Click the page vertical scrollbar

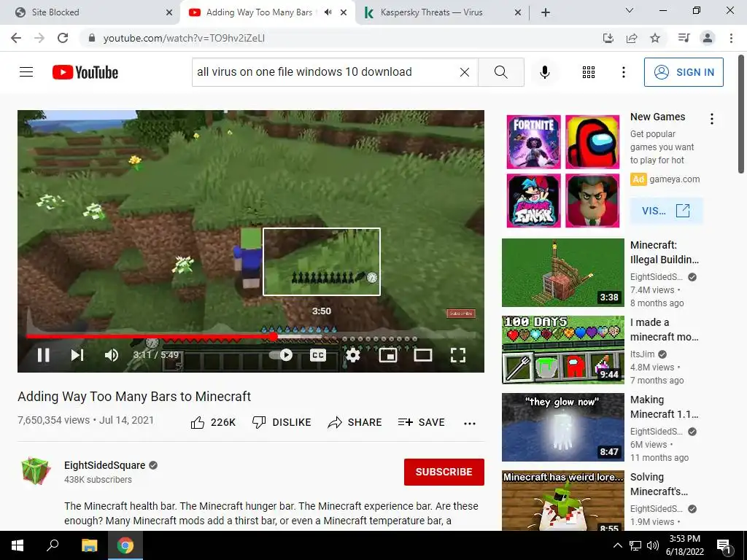coord(741,114)
